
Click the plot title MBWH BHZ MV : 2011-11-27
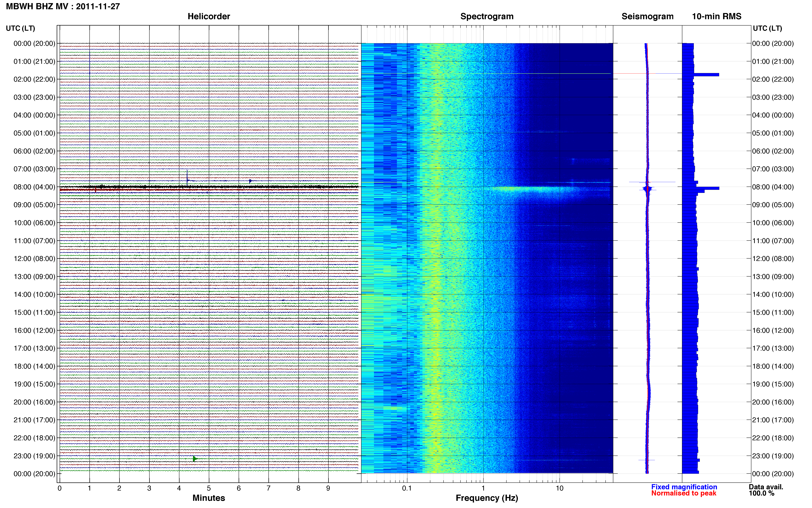pos(63,6)
